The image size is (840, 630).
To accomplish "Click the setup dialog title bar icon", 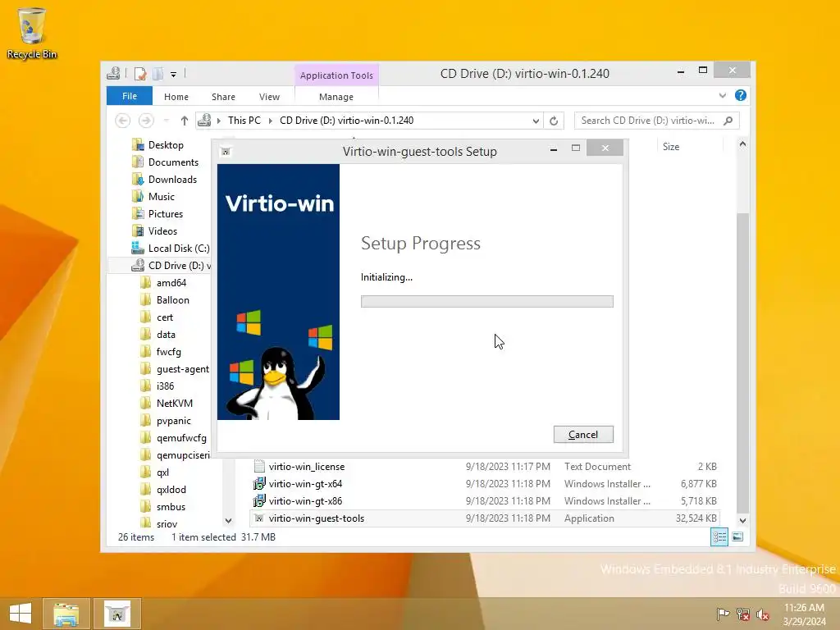I will (226, 152).
